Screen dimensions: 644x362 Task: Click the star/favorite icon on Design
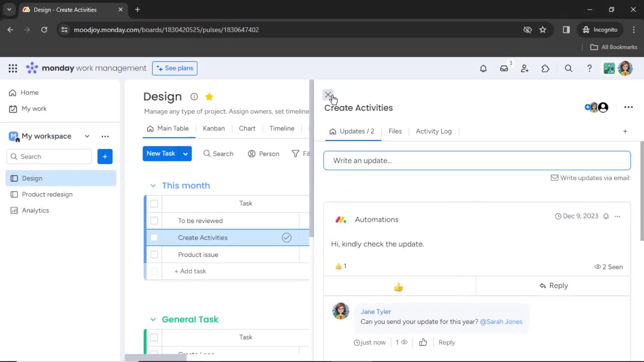tap(210, 97)
